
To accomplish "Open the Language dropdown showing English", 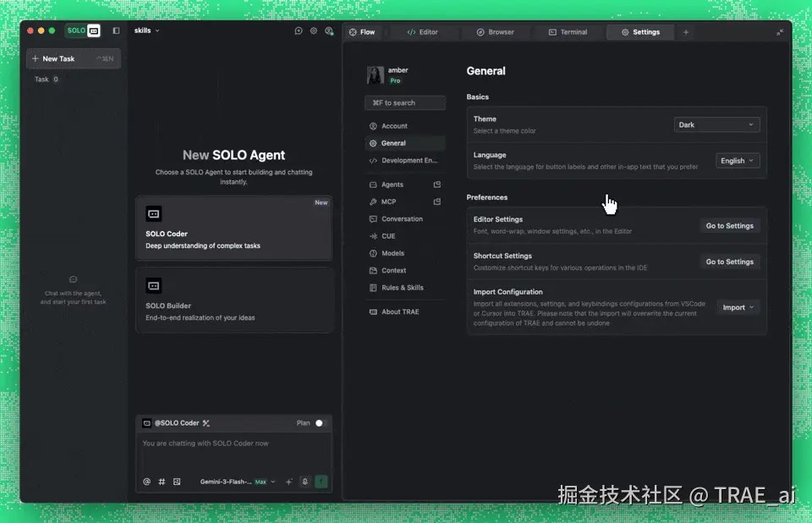I will pos(738,161).
